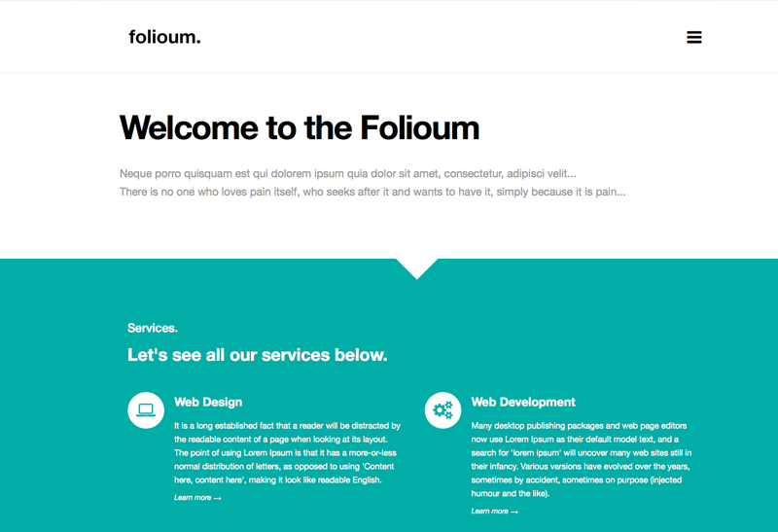Click the gears icon for Web Development
This screenshot has height=532, width=778.
click(x=442, y=410)
